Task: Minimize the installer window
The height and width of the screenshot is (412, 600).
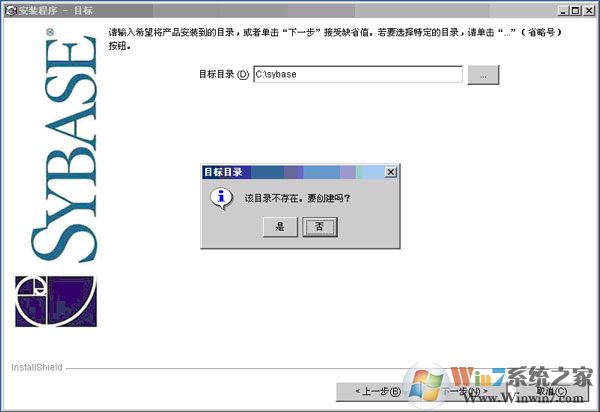Action: [562, 10]
